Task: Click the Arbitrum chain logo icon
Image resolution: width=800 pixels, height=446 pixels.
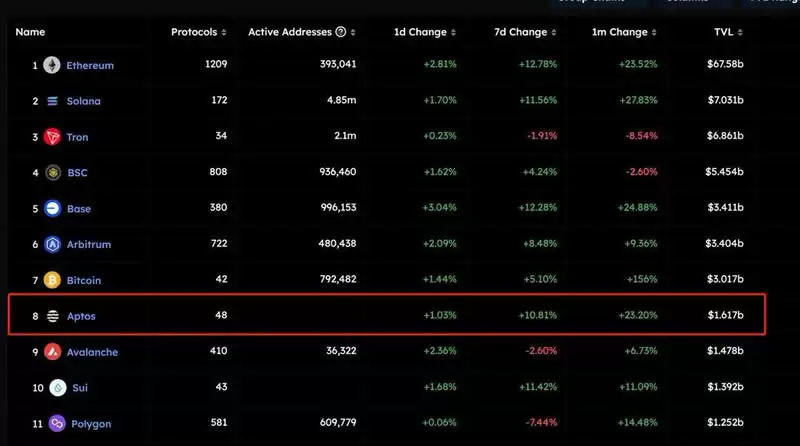Action: (53, 244)
